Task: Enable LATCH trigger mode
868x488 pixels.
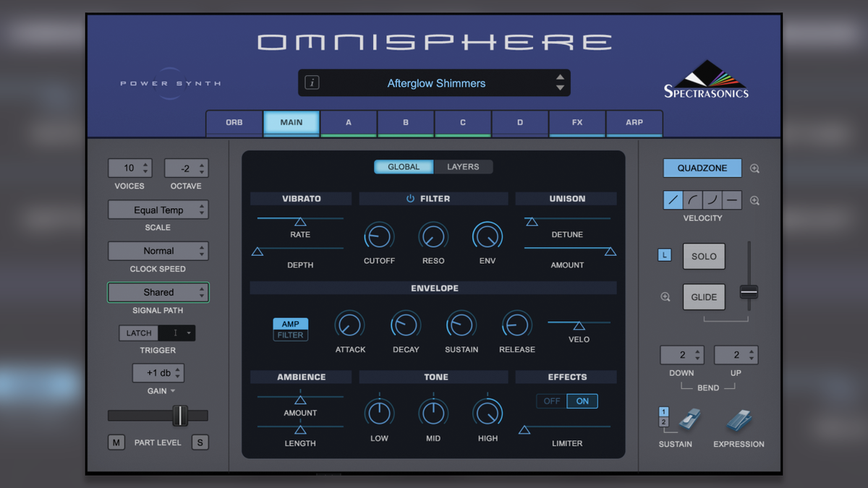Action: [x=138, y=333]
